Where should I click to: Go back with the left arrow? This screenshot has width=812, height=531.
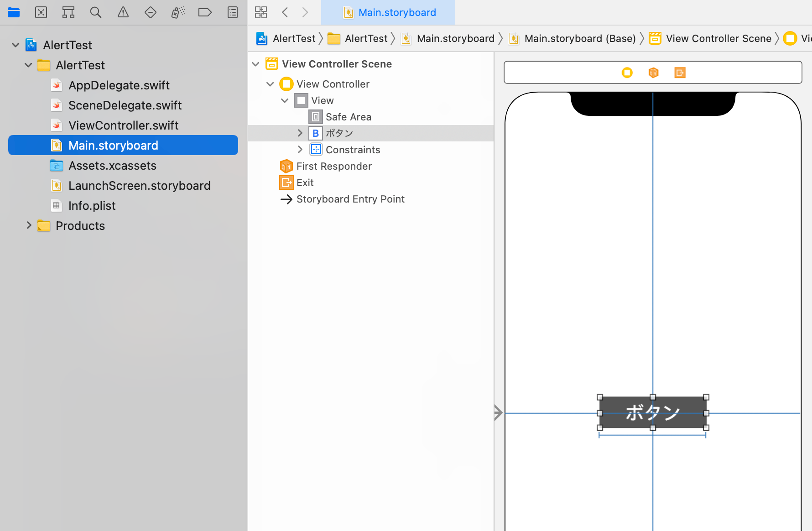coord(285,12)
